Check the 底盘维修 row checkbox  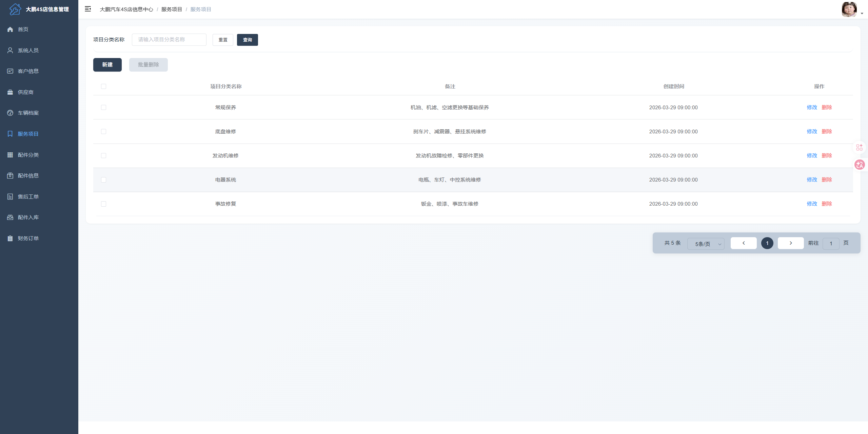(x=104, y=132)
